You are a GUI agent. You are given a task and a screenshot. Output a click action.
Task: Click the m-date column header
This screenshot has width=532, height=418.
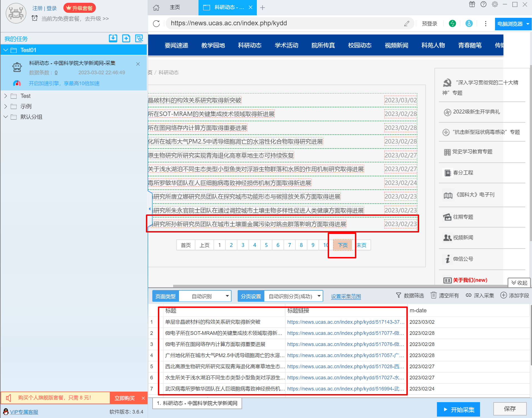(418, 310)
